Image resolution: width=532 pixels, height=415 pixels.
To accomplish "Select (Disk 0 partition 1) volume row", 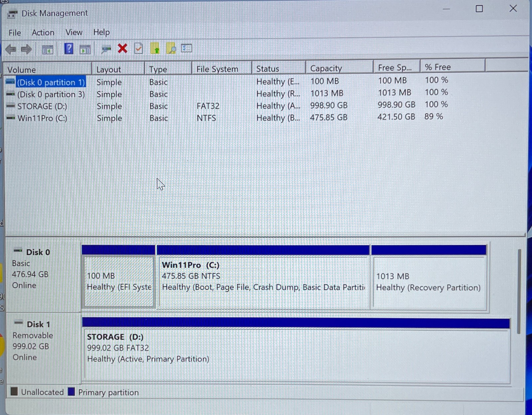I will click(51, 82).
